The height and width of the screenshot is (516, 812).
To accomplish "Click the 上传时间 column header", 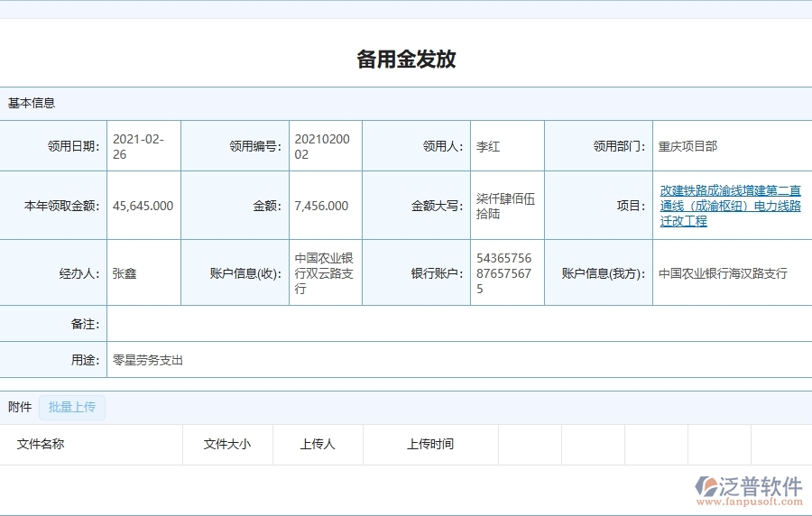I will point(430,444).
